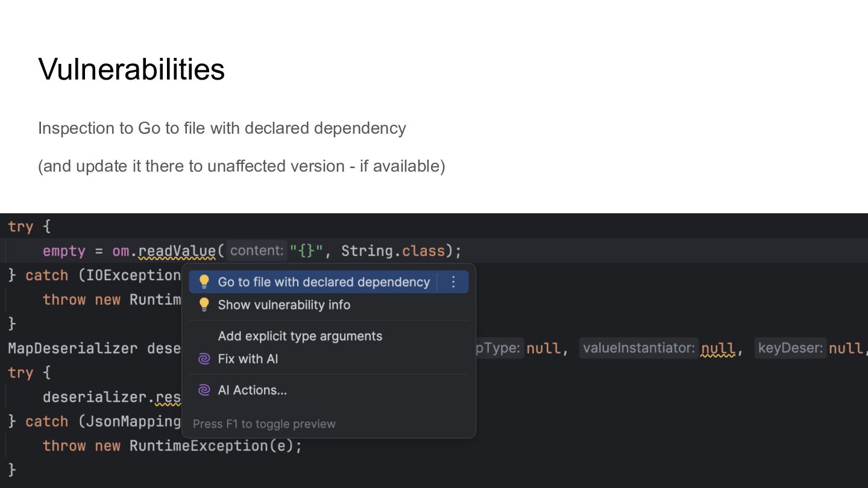The image size is (868, 488).
Task: Open the three-dot more options icon
Action: click(454, 282)
